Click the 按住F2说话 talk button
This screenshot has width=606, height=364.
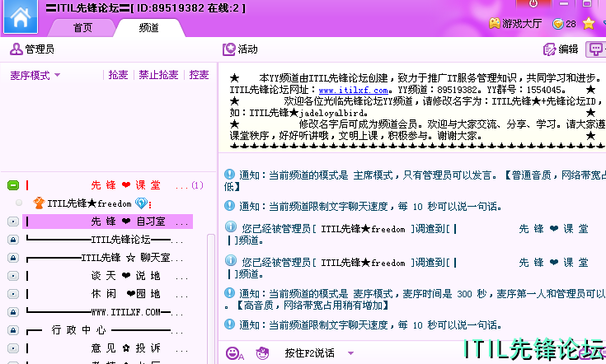pos(309,352)
